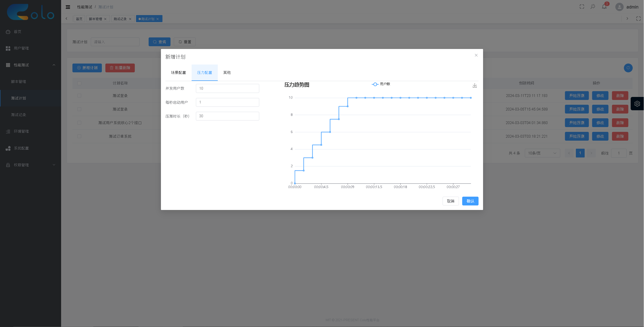Check the first 测试登录 row checkbox
Screen dimensions: 644x327
79,96
